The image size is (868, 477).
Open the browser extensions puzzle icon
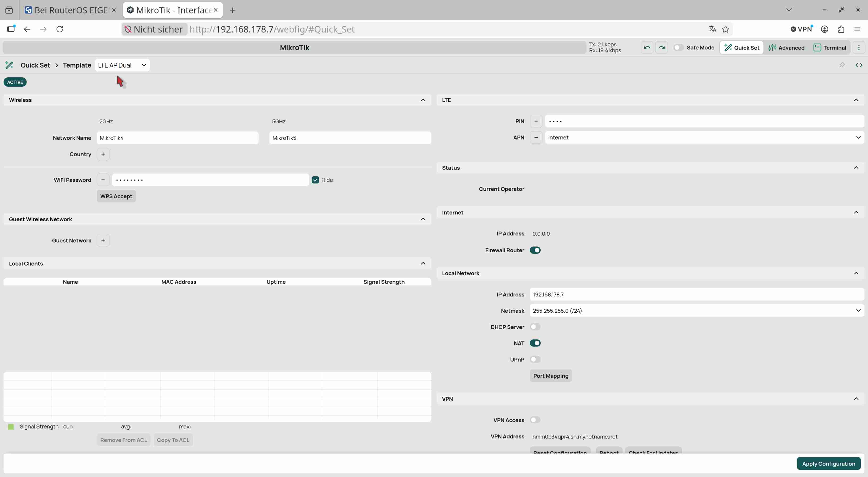(x=841, y=29)
